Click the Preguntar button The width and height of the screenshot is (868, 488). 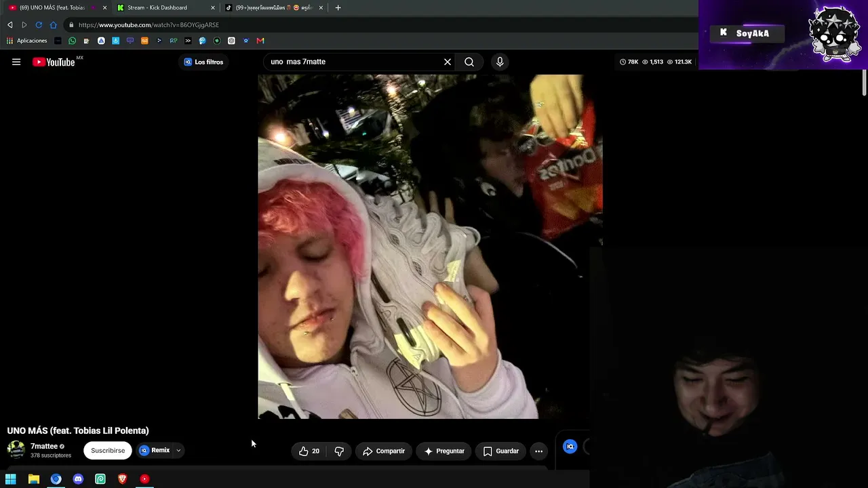click(444, 451)
